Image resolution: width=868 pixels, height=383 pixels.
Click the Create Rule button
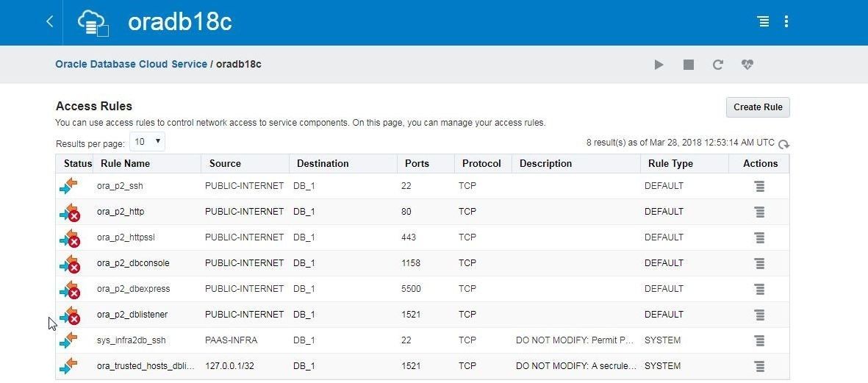[x=758, y=107]
